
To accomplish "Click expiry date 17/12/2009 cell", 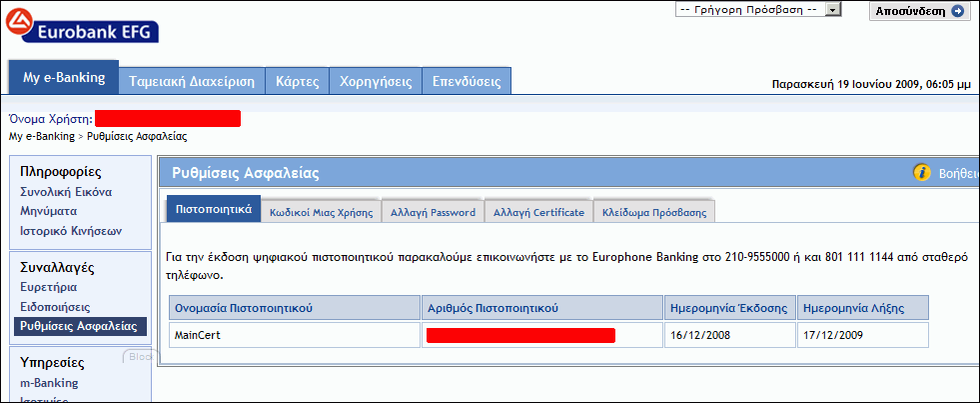I will click(863, 335).
